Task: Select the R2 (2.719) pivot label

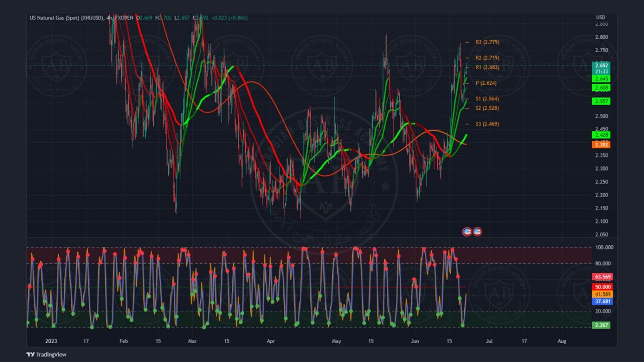Action: tap(487, 57)
